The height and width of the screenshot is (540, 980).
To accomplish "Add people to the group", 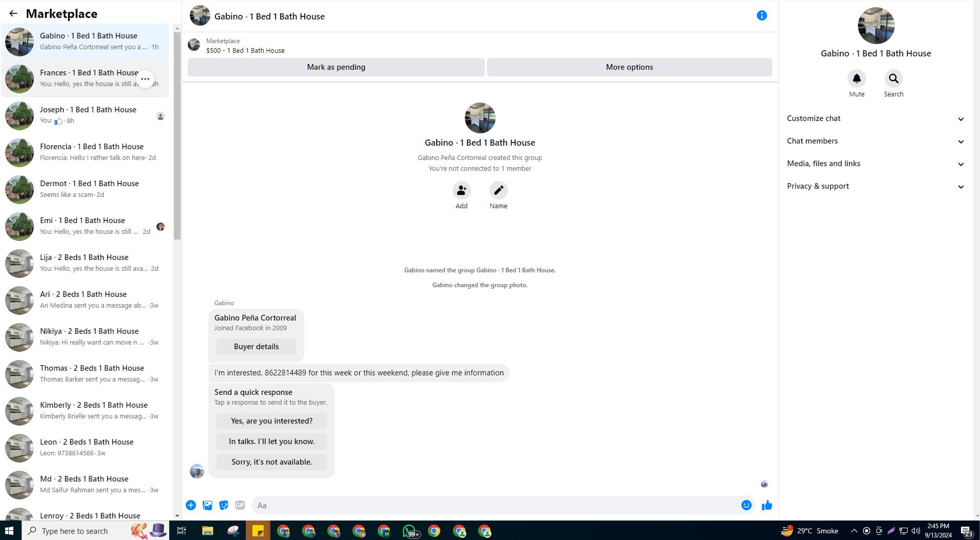I will tap(462, 191).
